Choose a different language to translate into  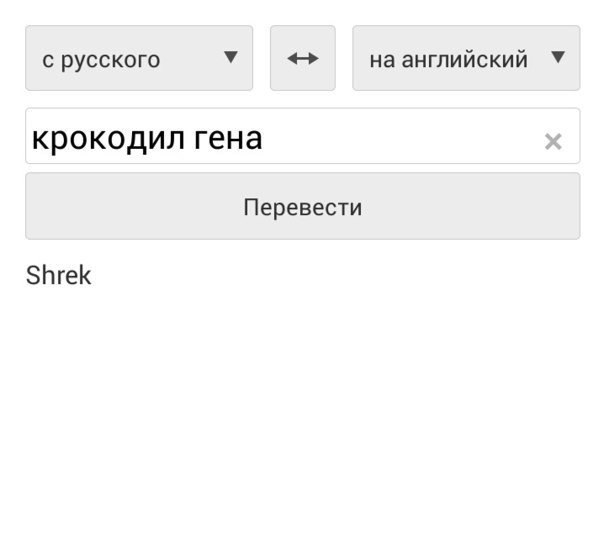pos(466,59)
